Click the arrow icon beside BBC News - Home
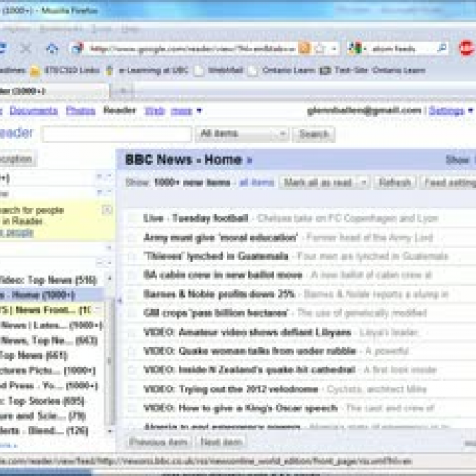The image size is (476, 476). 249,160
